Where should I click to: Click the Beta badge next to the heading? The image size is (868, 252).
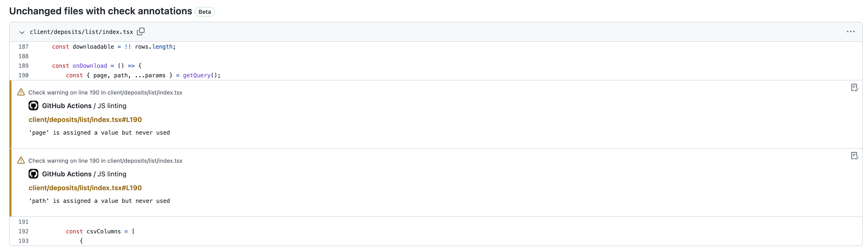[x=204, y=12]
